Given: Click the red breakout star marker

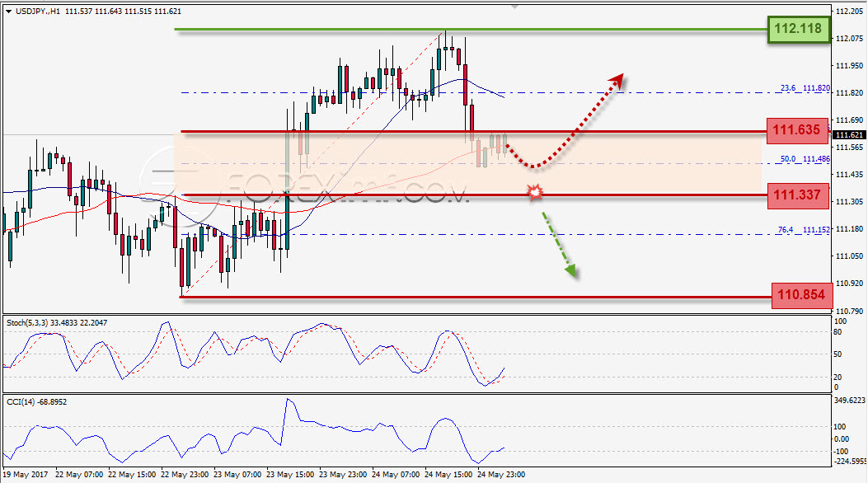Looking at the screenshot, I should pos(535,193).
